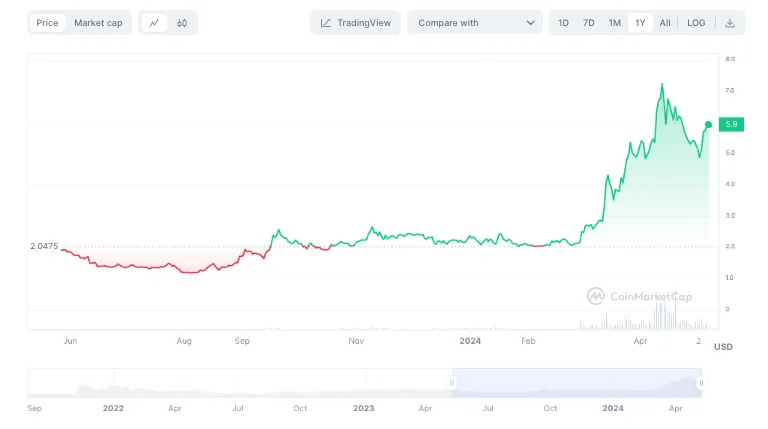Screen dimensions: 768x429
Task: Click the CoinMarketCap watermark logo
Action: click(638, 296)
